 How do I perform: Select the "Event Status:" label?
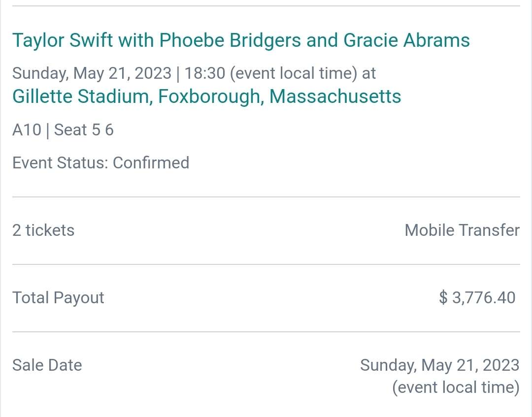(x=60, y=163)
